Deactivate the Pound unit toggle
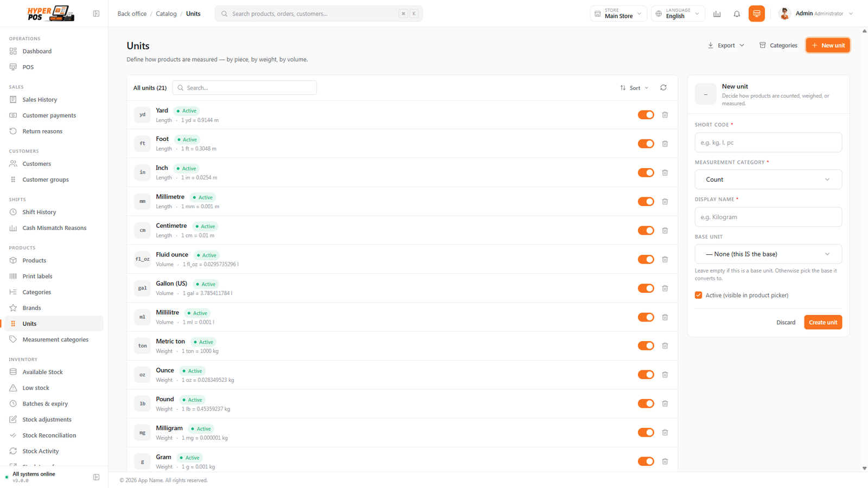This screenshot has width=868, height=488. (x=646, y=403)
